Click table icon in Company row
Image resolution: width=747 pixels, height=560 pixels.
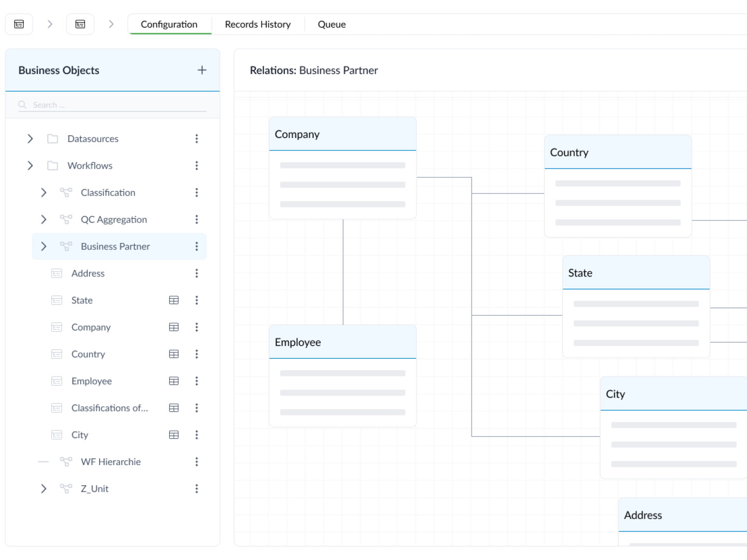click(x=174, y=327)
